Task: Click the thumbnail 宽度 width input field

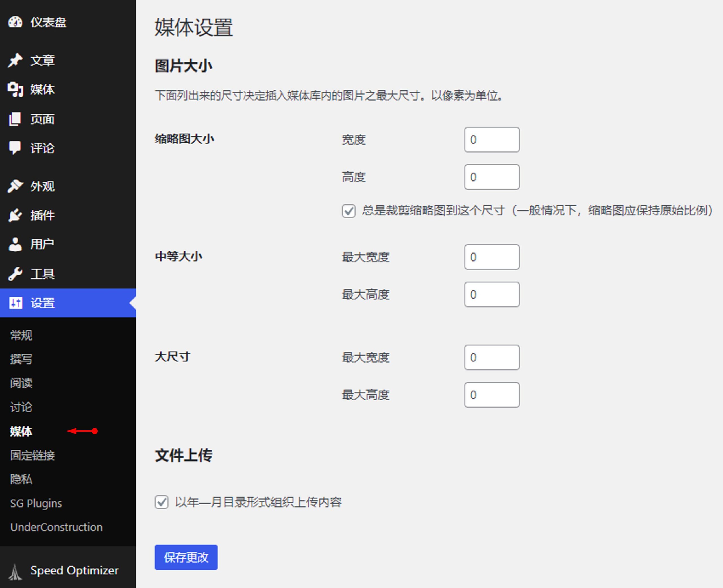Action: coord(491,140)
